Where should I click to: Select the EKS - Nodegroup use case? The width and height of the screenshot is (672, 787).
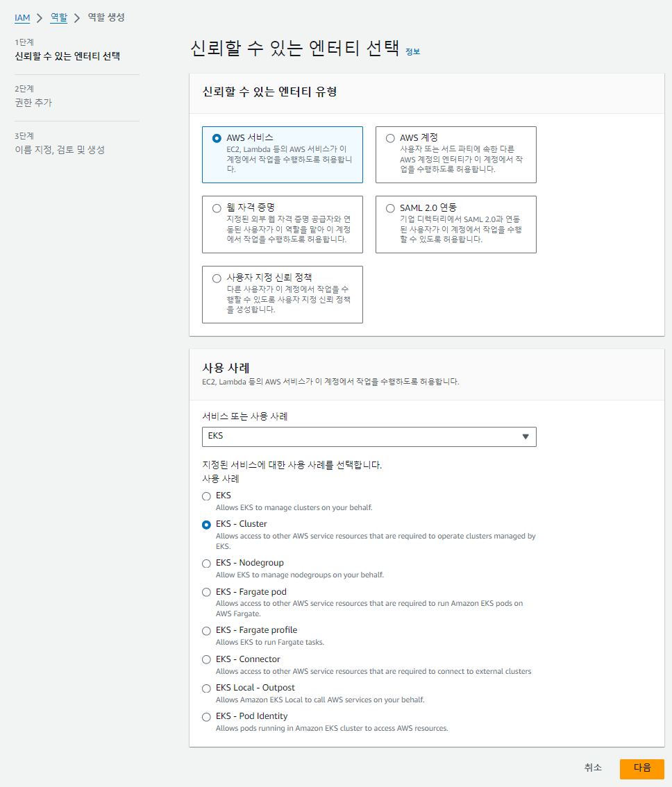pos(206,564)
